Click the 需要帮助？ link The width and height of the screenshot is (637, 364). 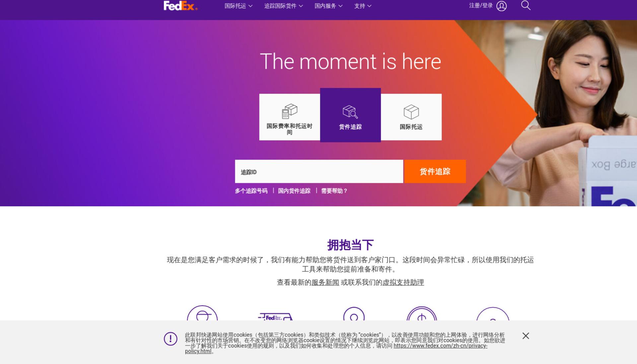click(334, 191)
